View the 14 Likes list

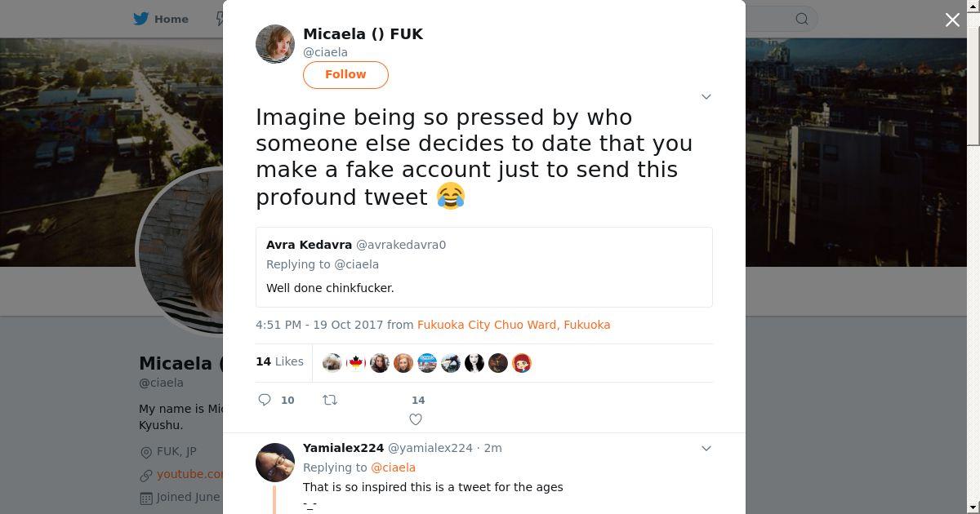tap(279, 361)
